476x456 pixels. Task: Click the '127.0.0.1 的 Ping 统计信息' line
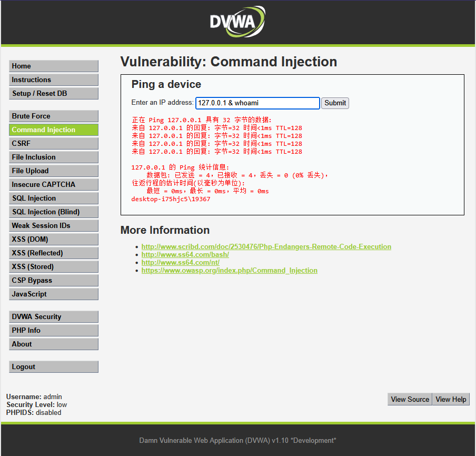pyautogui.click(x=180, y=167)
